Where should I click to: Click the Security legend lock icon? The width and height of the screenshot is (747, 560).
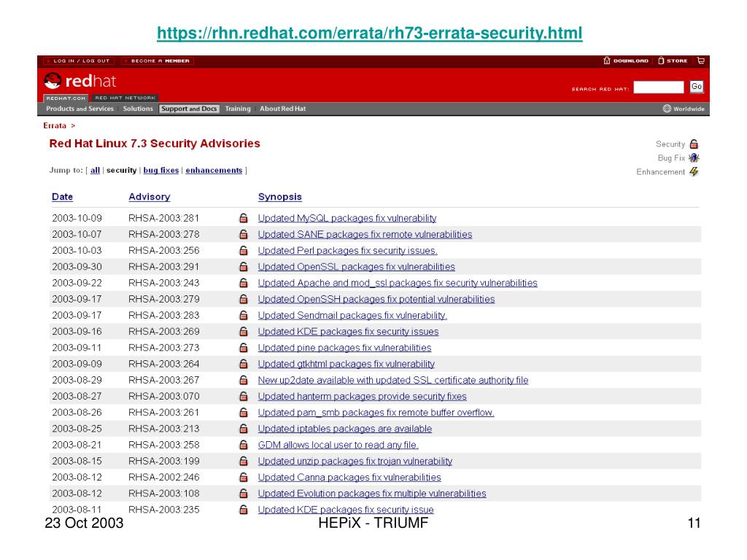tap(694, 144)
